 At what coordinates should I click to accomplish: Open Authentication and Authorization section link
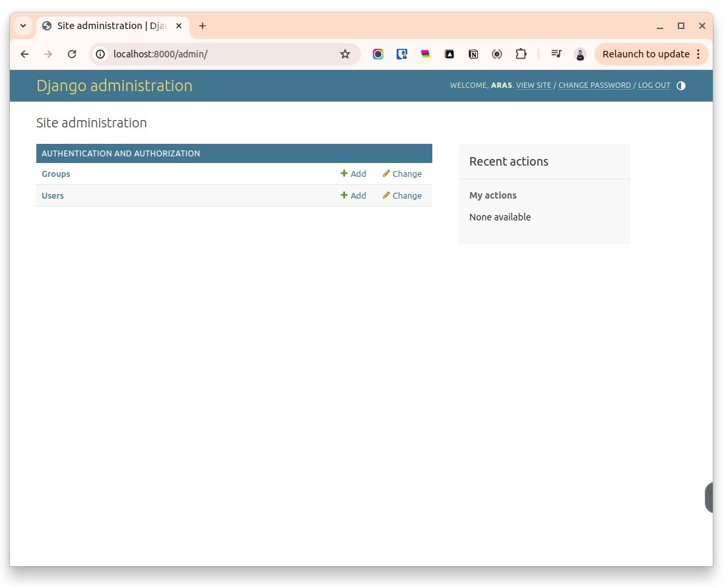121,153
